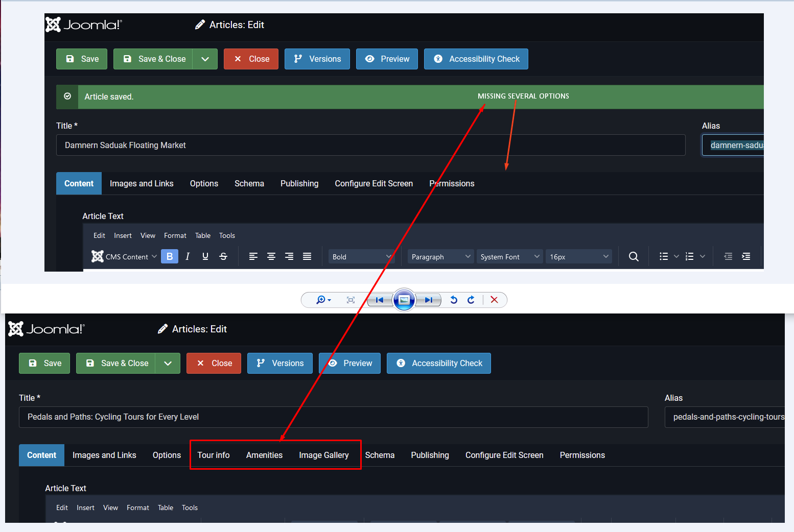Switch to the Image Gallery tab
Viewport: 794px width, 532px height.
324,455
